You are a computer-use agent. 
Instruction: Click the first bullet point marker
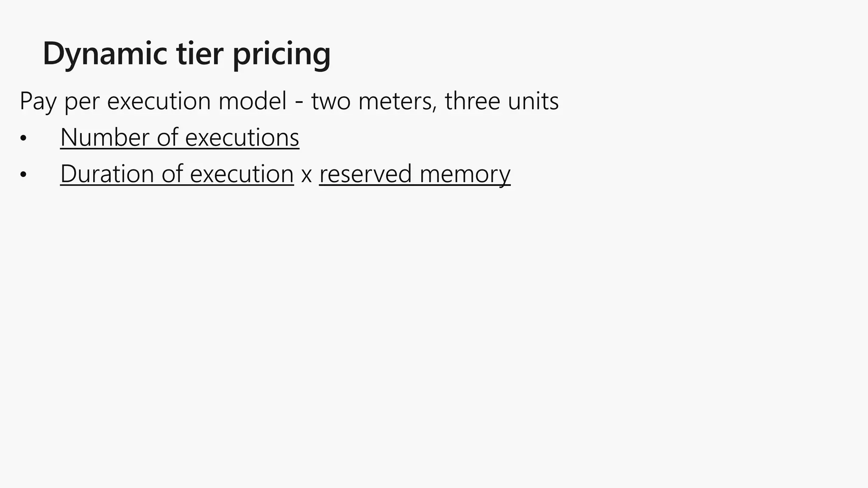coord(23,139)
